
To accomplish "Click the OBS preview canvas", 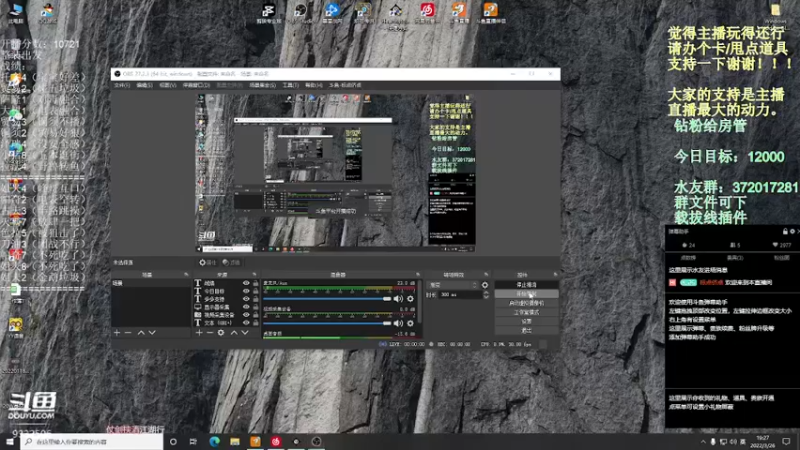I will [x=335, y=172].
